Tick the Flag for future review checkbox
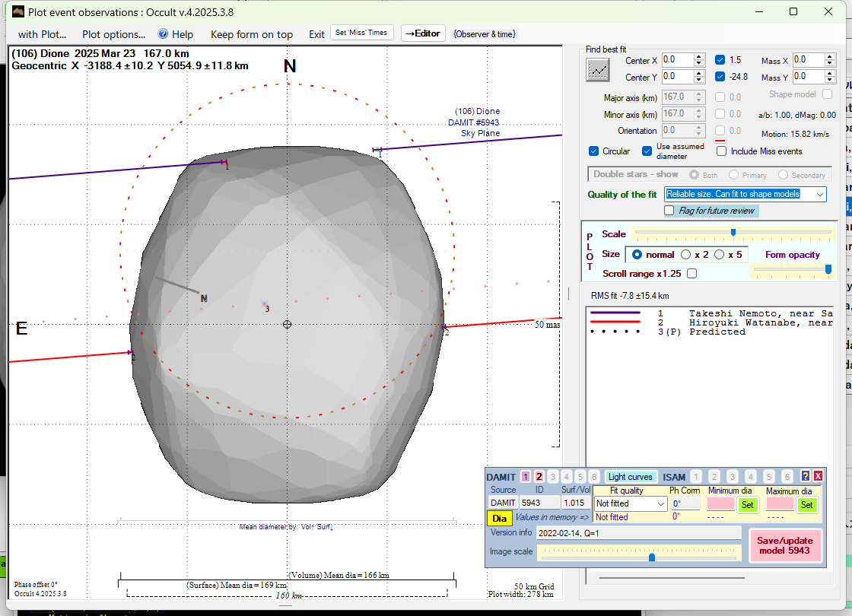 (669, 211)
